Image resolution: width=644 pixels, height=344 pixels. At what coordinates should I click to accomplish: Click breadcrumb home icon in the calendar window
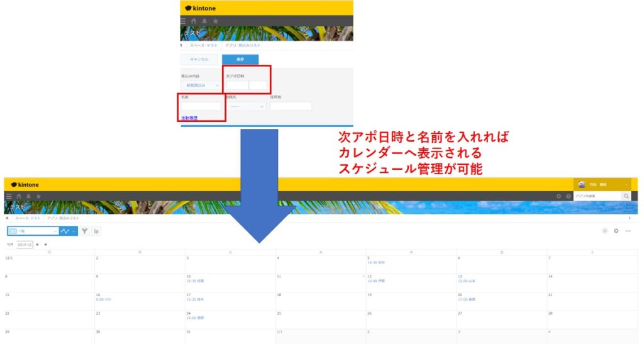7,218
